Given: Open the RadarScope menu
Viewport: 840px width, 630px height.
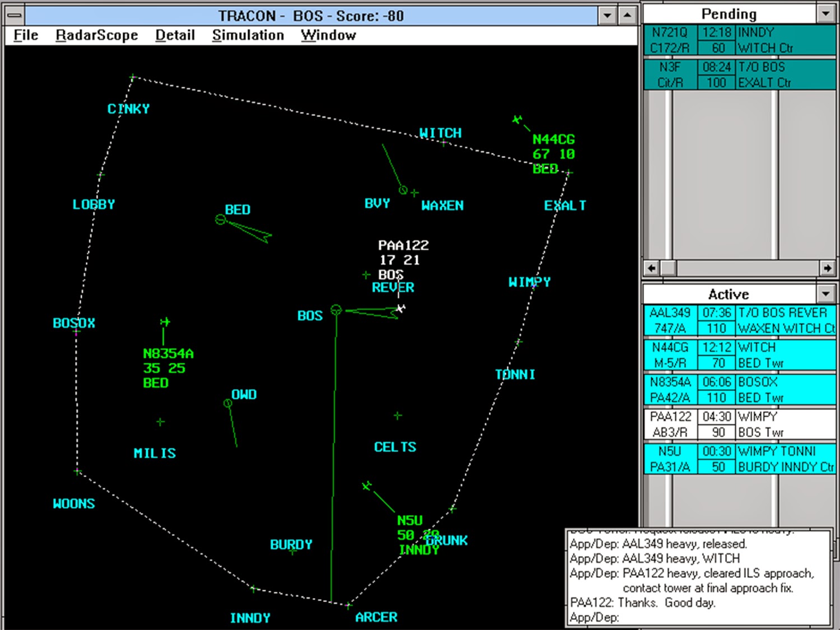Looking at the screenshot, I should coord(96,35).
